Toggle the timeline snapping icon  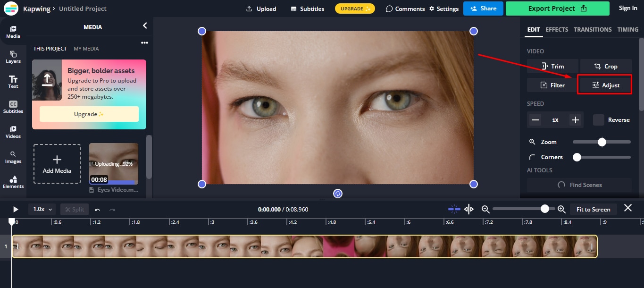[454, 209]
